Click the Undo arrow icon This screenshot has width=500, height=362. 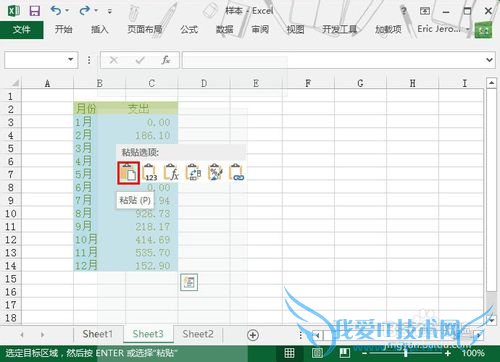click(x=56, y=11)
